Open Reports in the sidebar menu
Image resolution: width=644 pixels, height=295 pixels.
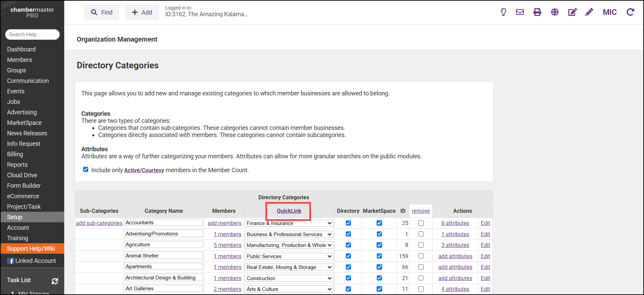coord(17,165)
